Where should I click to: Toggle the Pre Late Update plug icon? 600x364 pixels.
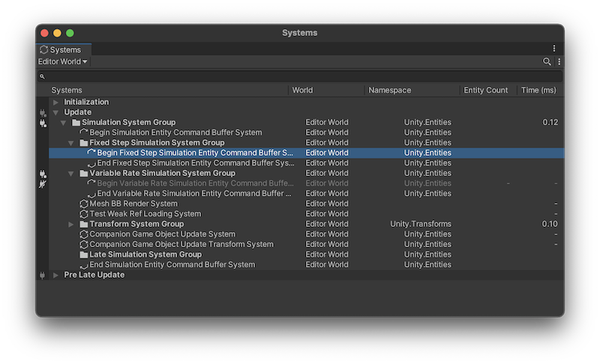[43, 275]
